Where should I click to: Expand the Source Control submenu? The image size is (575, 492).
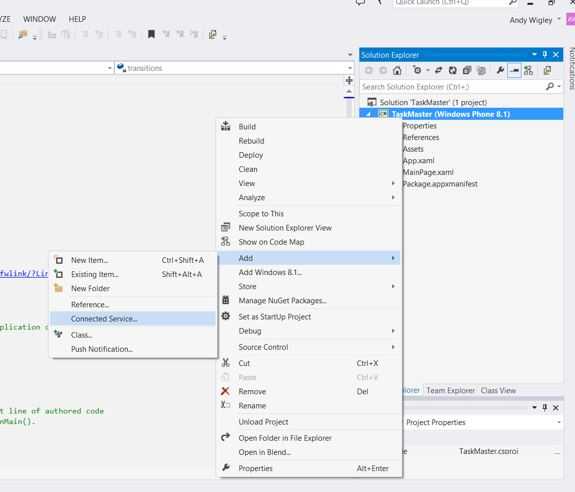tap(310, 347)
